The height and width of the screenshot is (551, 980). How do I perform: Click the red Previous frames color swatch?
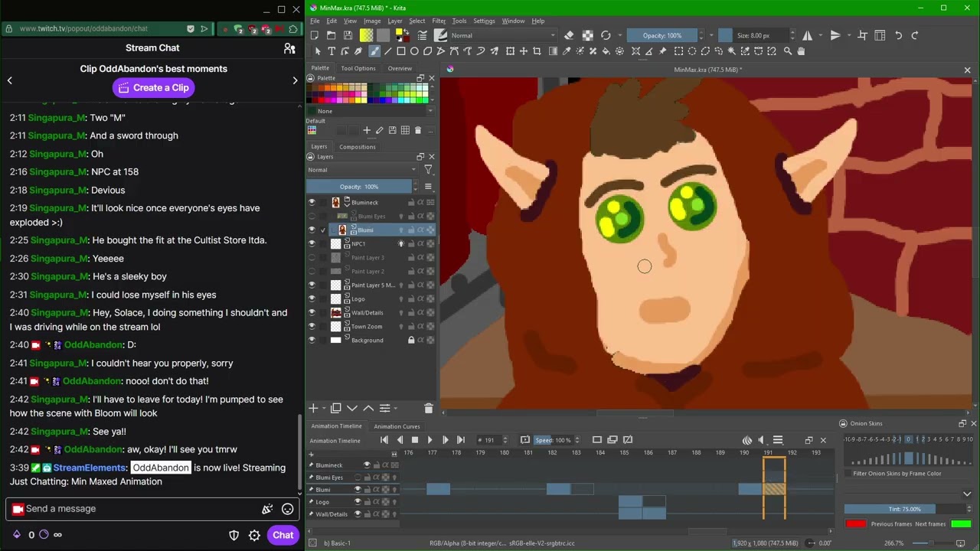(x=856, y=524)
